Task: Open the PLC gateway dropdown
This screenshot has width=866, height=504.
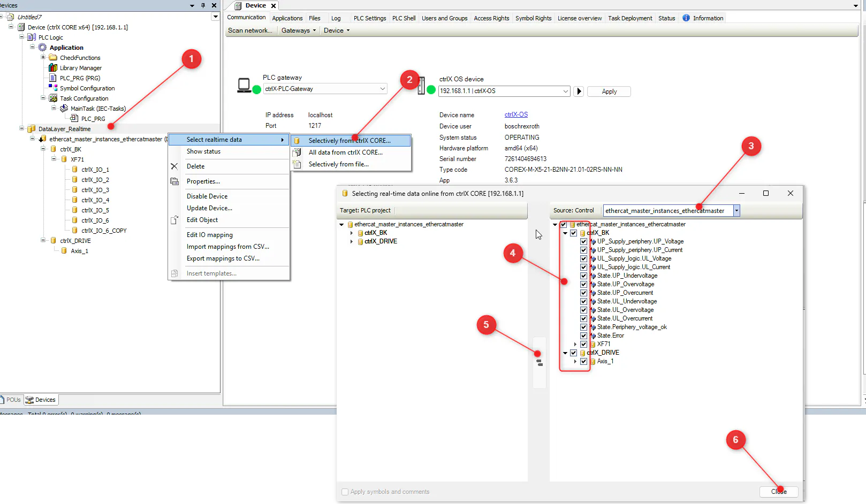Action: 383,89
